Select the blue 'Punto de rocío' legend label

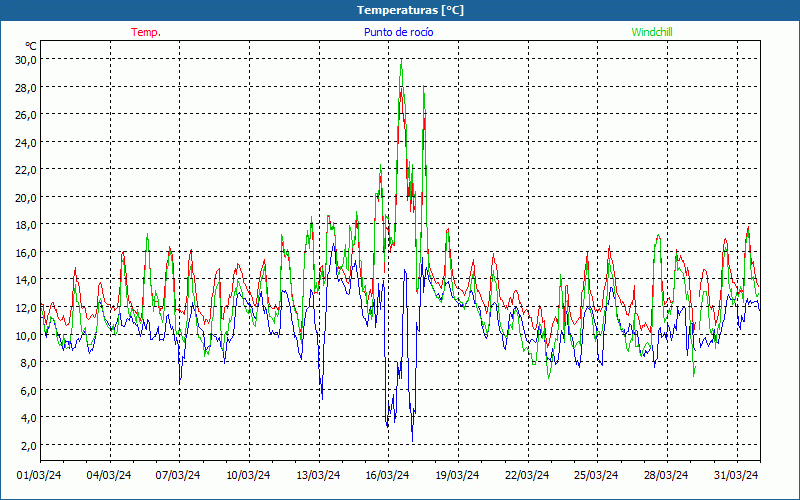click(x=398, y=32)
